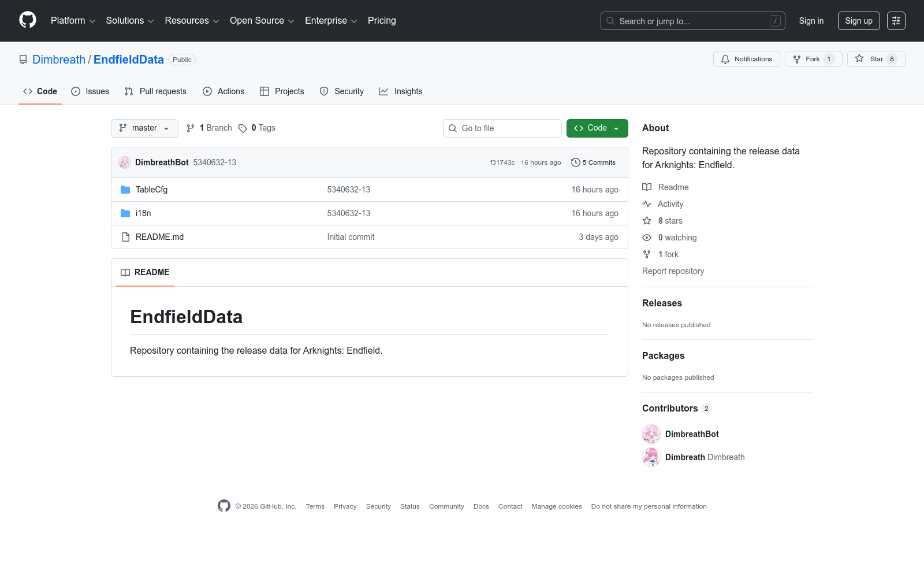Image resolution: width=924 pixels, height=578 pixels.
Task: Focus the Go to file input
Action: [x=502, y=128]
